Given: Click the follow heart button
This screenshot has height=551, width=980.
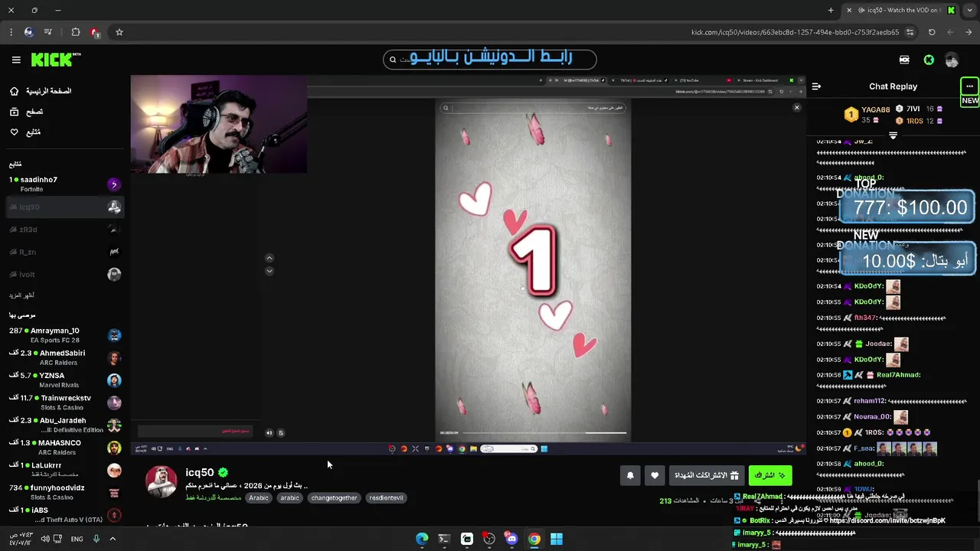Looking at the screenshot, I should 655,475.
